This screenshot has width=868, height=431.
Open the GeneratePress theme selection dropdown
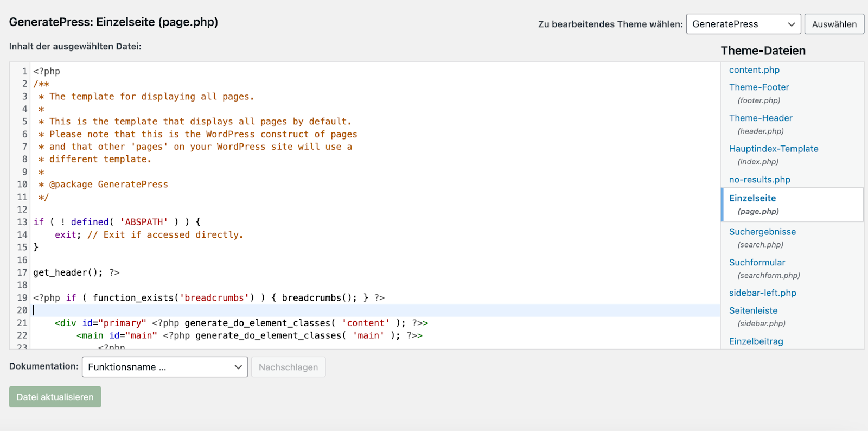click(x=743, y=24)
